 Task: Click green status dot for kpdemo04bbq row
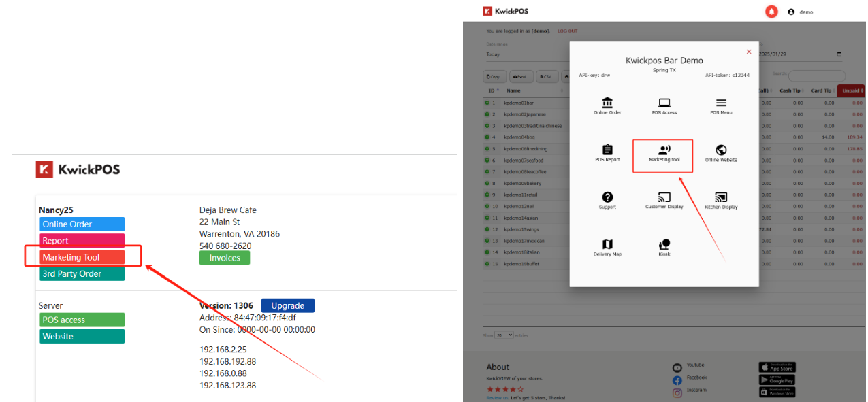(487, 137)
